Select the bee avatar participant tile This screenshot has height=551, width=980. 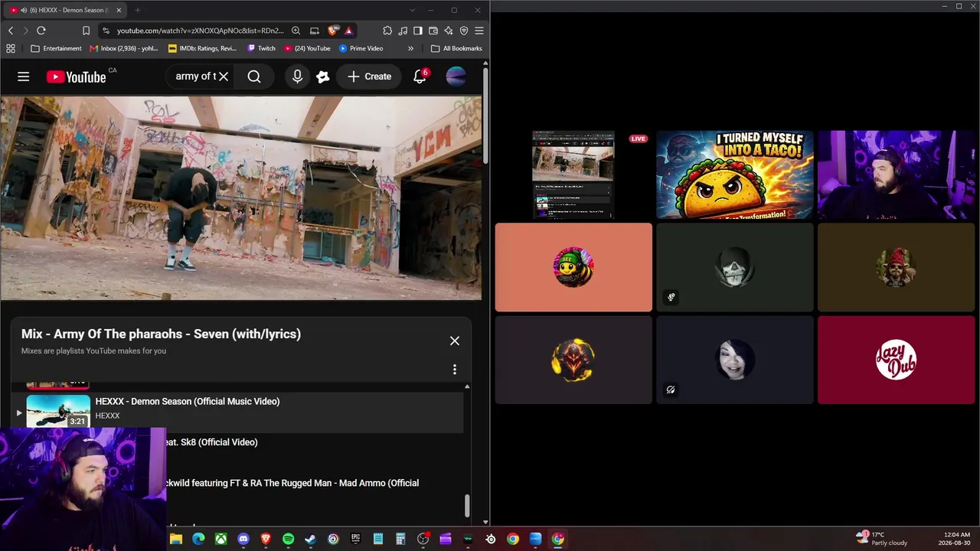click(x=573, y=267)
